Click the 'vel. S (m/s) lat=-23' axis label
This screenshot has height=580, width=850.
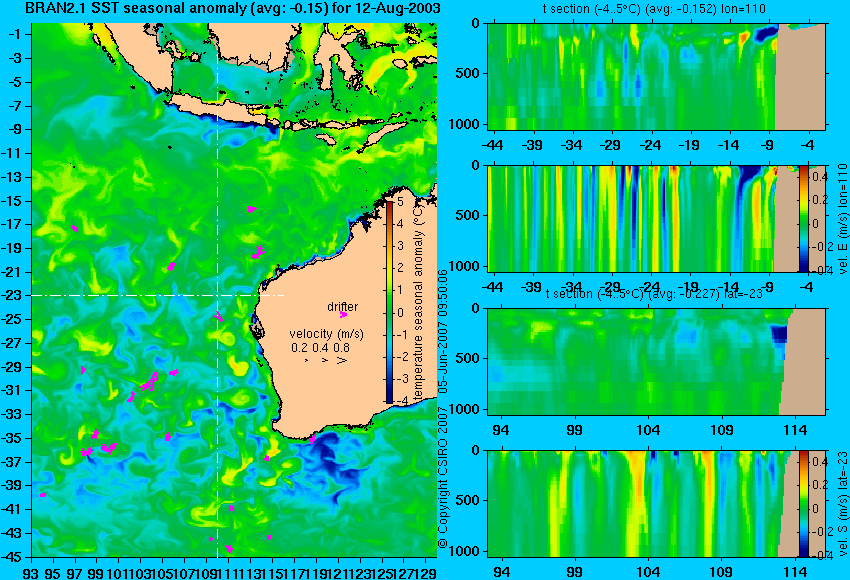[842, 504]
